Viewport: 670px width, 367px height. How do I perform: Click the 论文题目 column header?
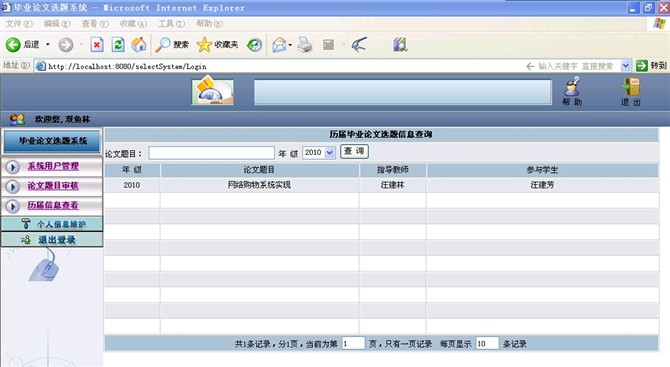(259, 170)
